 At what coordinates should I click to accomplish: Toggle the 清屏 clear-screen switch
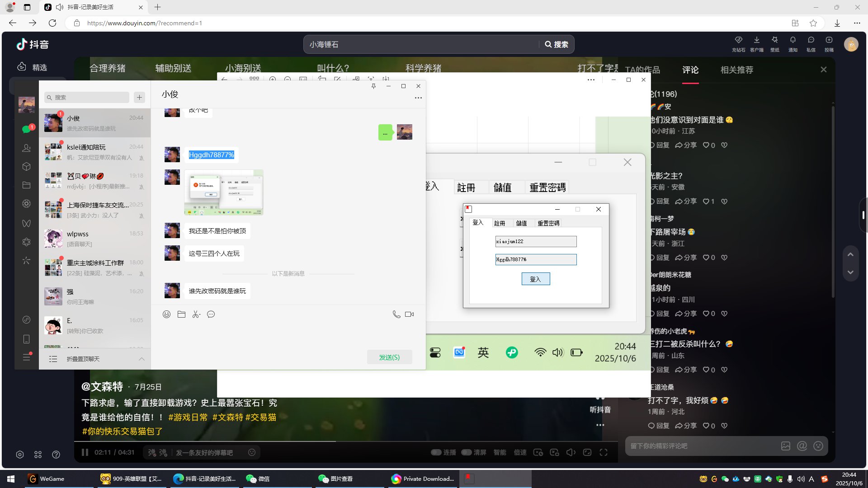467,452
